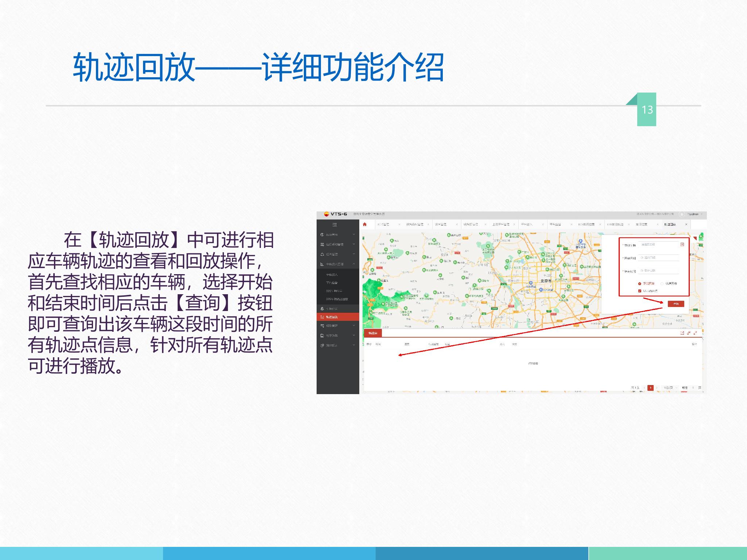
Task: Click the shrink panel icon in track header
Action: click(x=689, y=333)
